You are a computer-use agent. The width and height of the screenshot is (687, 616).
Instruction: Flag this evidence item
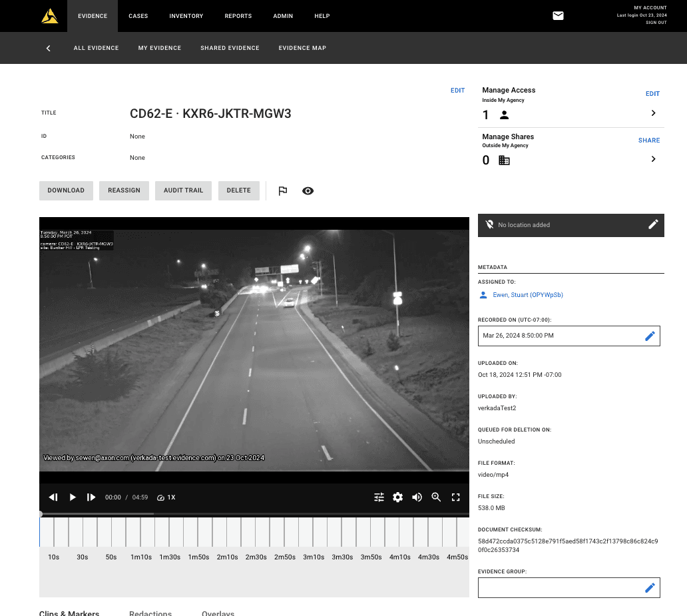(x=282, y=190)
